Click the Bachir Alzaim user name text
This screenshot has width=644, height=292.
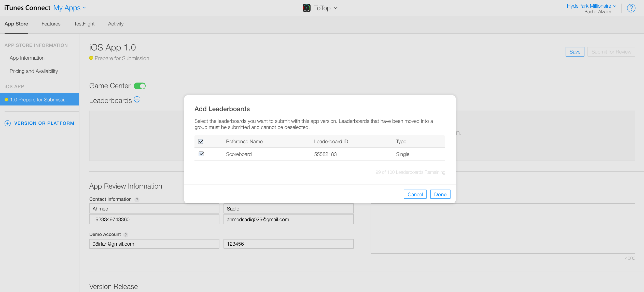point(597,12)
